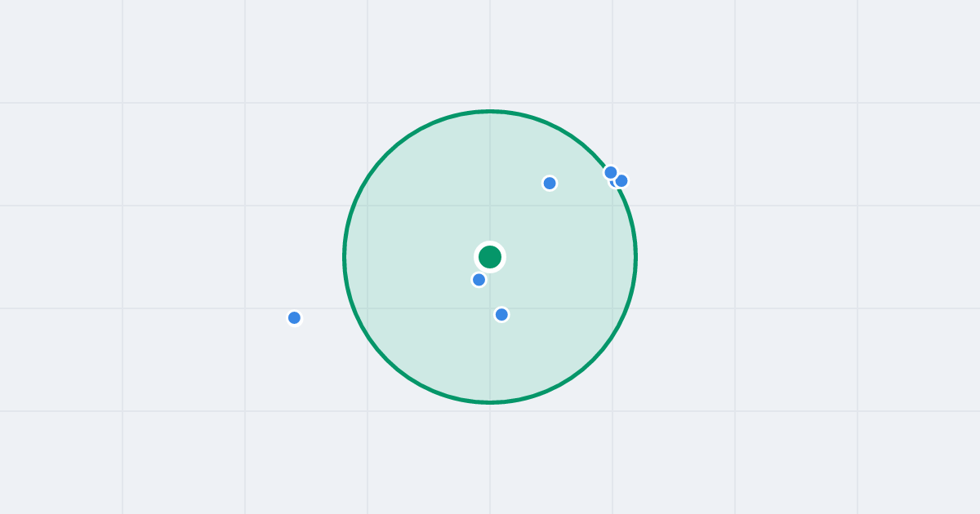Pick the blue dot closest to the green center
The image size is (980, 514).
(x=479, y=280)
